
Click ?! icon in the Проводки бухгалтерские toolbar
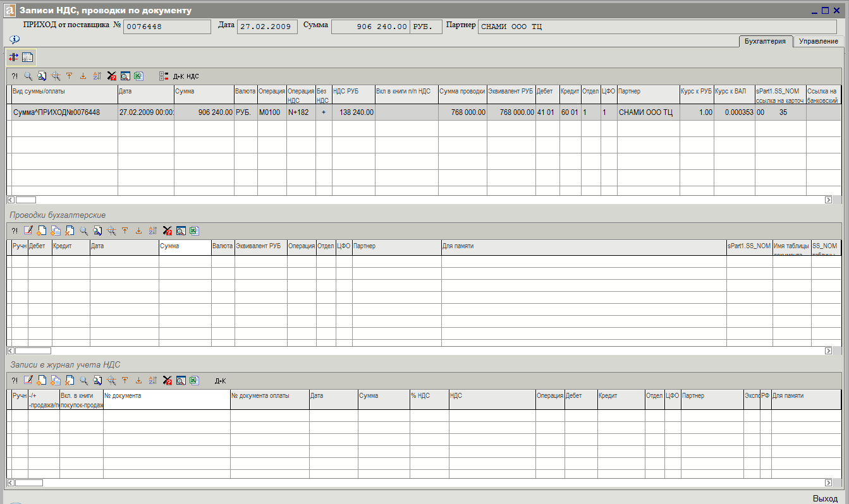pyautogui.click(x=15, y=231)
